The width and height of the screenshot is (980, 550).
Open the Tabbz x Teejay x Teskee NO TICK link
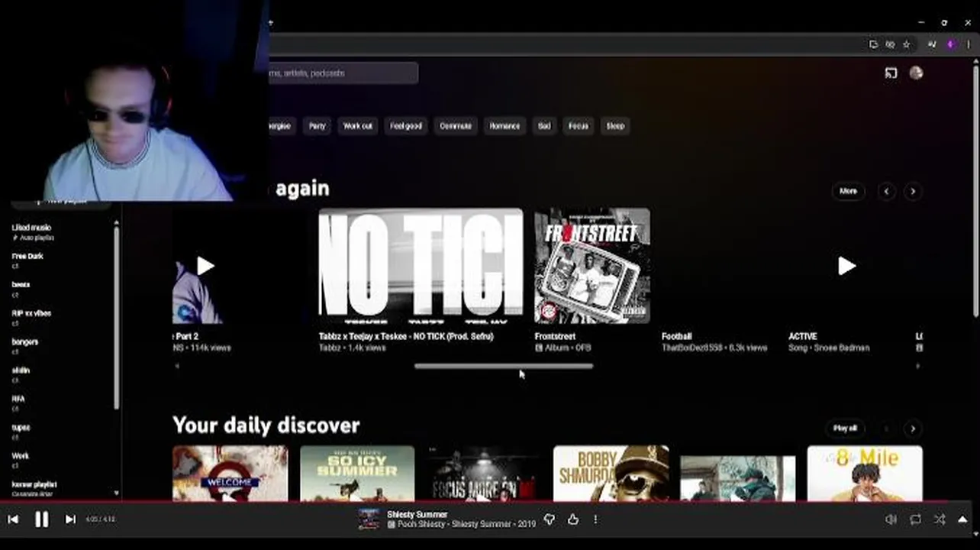point(406,336)
